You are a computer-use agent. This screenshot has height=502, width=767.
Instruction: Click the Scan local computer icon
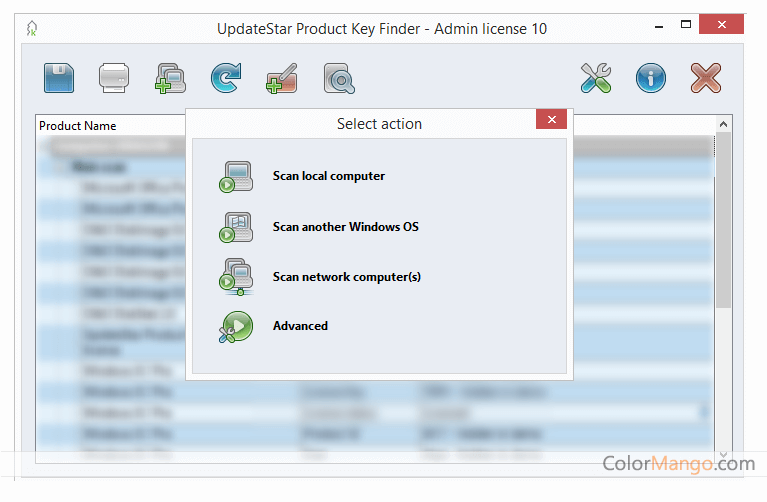(236, 177)
